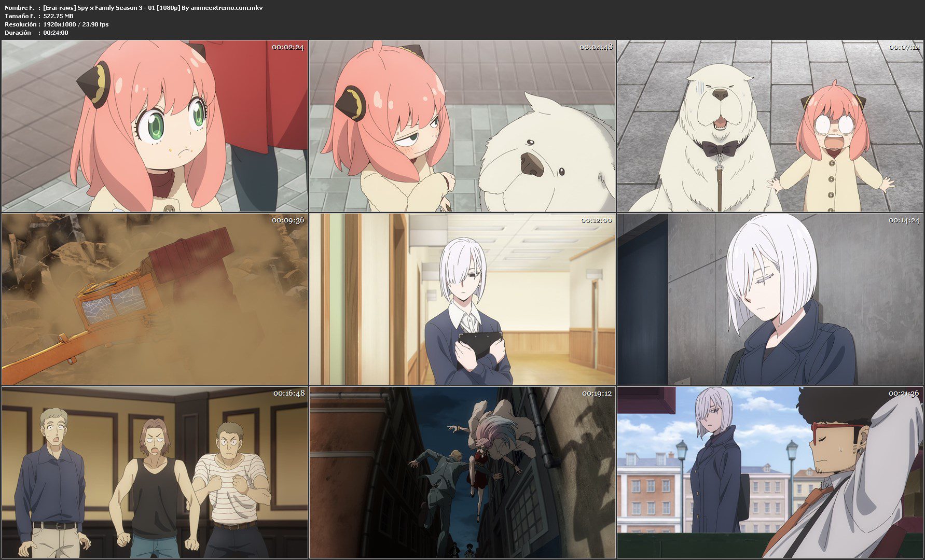Click the 00:04:48 timestamp label
Viewport: 925px width, 560px height.
click(x=596, y=47)
